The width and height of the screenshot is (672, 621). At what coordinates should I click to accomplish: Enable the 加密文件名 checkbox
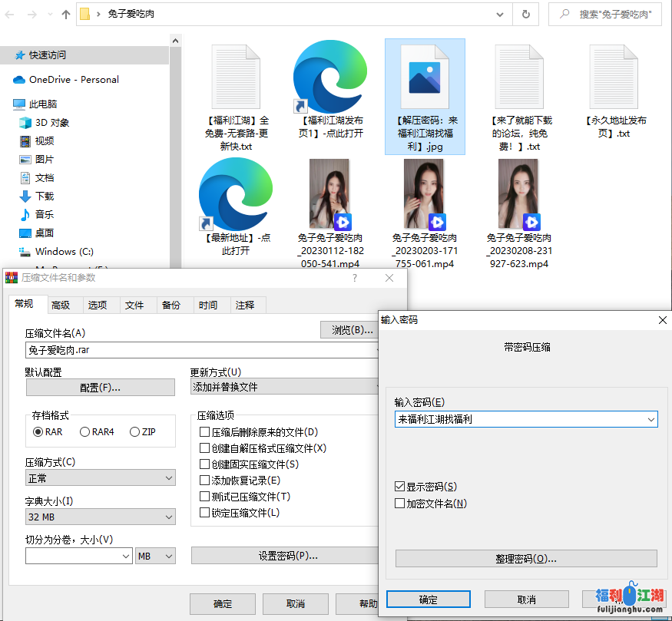399,504
